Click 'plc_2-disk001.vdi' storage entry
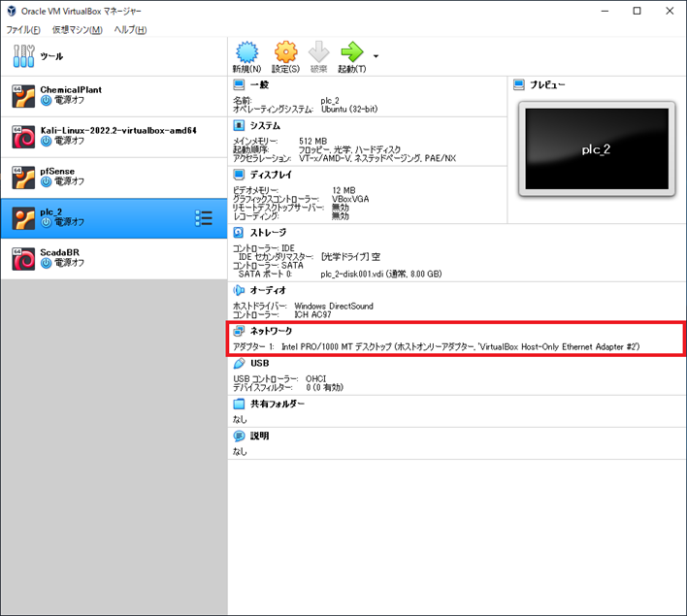The height and width of the screenshot is (616, 687). (381, 274)
